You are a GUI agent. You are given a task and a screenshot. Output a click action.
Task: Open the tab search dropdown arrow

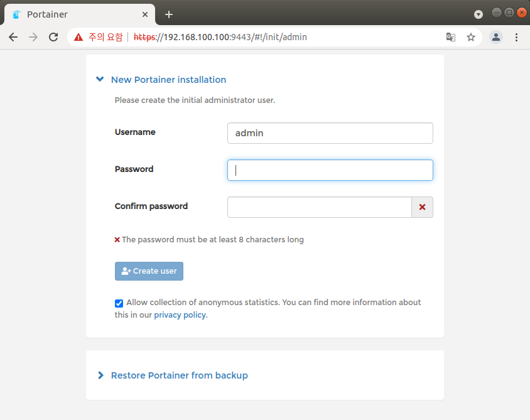(x=479, y=14)
